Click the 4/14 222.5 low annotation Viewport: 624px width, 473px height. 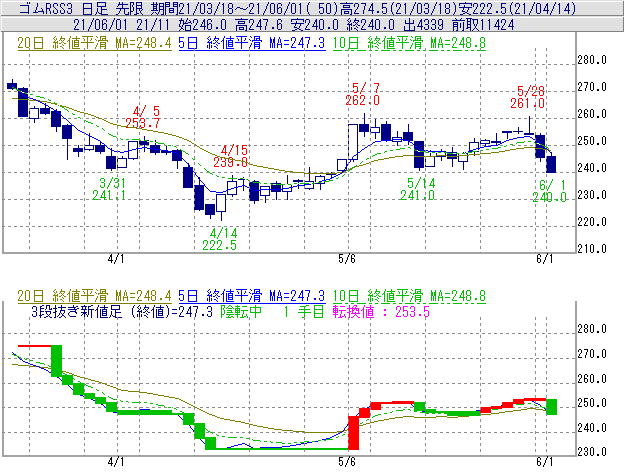pos(220,239)
